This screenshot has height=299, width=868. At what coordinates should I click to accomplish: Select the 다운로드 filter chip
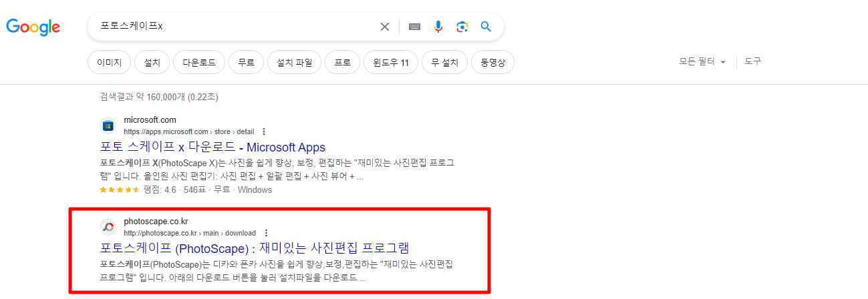(x=199, y=63)
